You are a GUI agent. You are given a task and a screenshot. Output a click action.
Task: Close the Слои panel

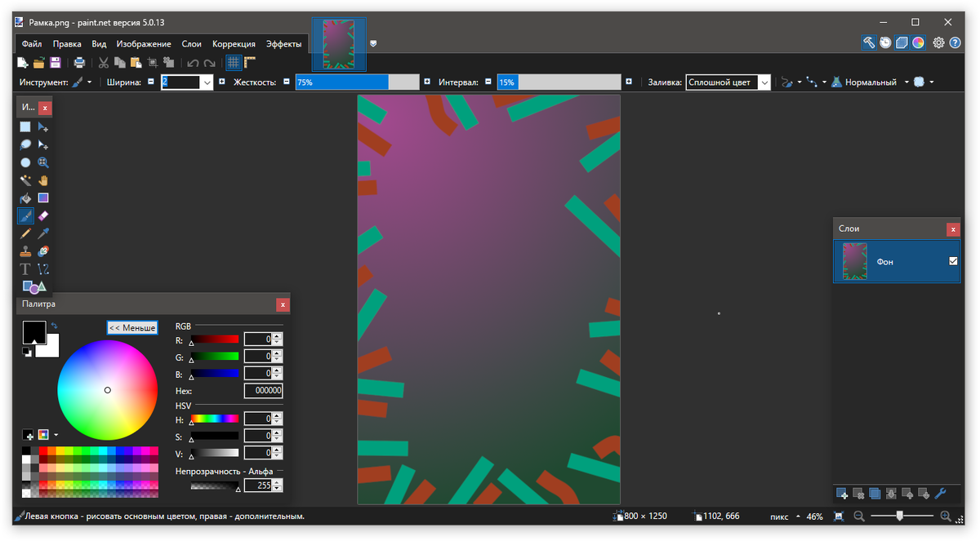(952, 229)
